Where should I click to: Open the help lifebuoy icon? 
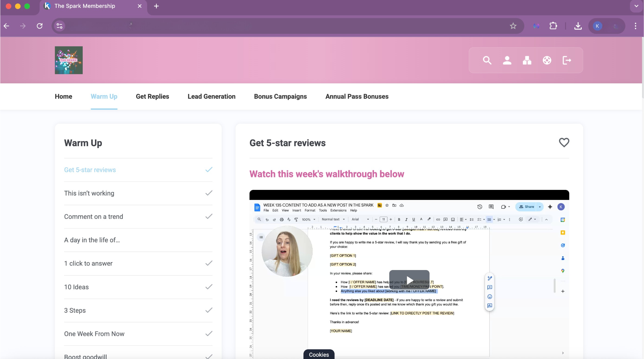coord(547,60)
